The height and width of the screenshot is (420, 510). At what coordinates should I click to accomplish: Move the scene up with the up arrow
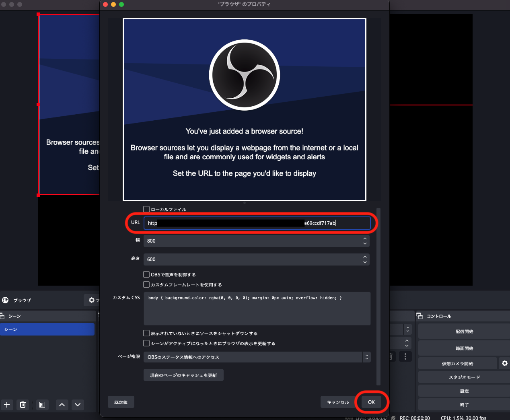(x=62, y=405)
